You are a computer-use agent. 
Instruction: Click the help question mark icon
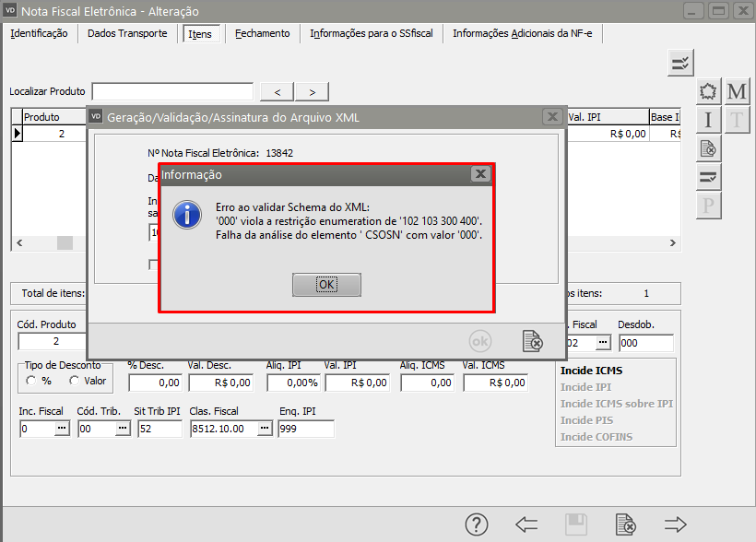pyautogui.click(x=477, y=524)
